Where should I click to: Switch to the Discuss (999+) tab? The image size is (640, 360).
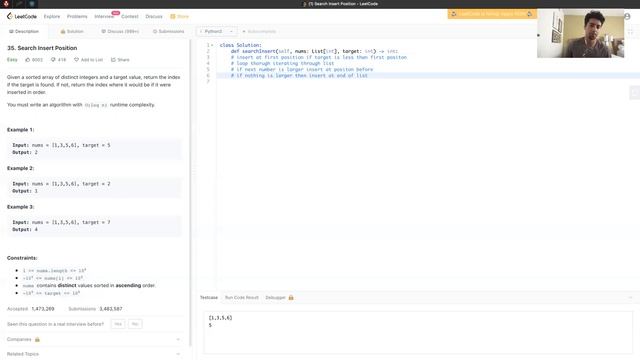(x=120, y=31)
